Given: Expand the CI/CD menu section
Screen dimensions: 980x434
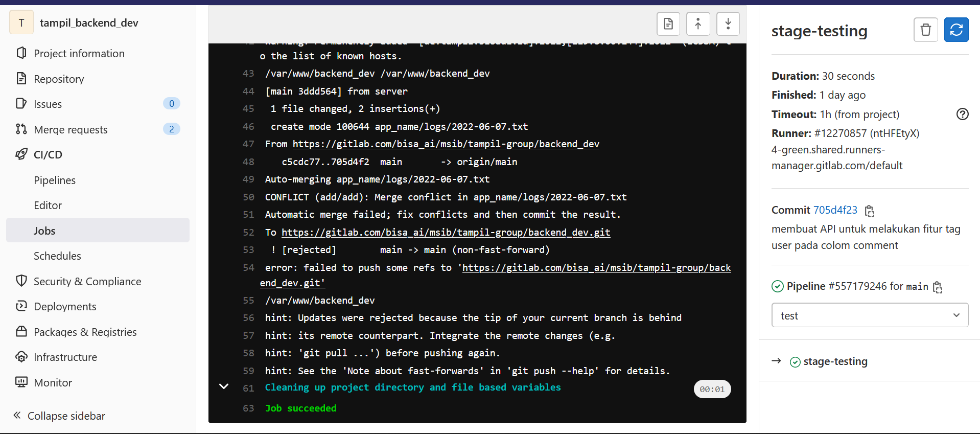Looking at the screenshot, I should point(48,154).
